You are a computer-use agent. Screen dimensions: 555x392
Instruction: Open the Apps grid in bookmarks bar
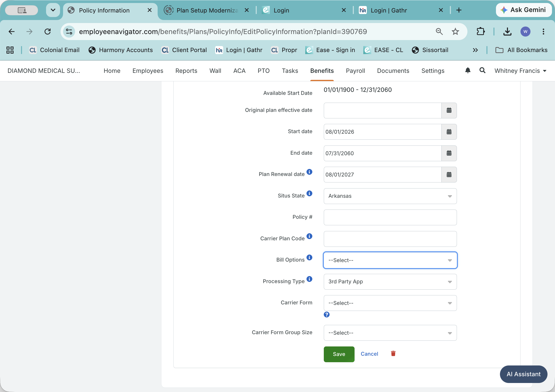[x=10, y=50]
